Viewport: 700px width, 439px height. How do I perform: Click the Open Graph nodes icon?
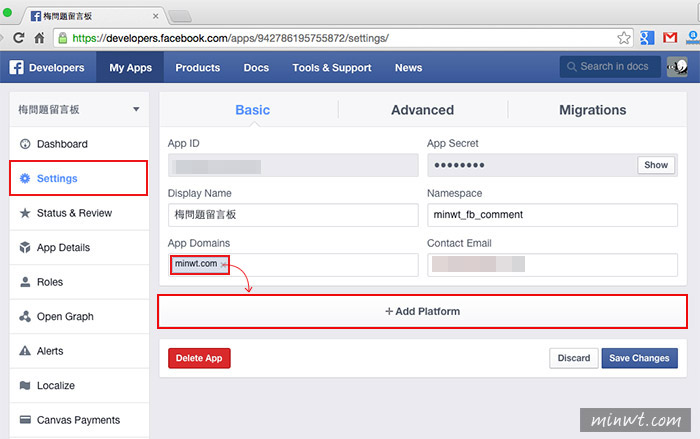[25, 316]
